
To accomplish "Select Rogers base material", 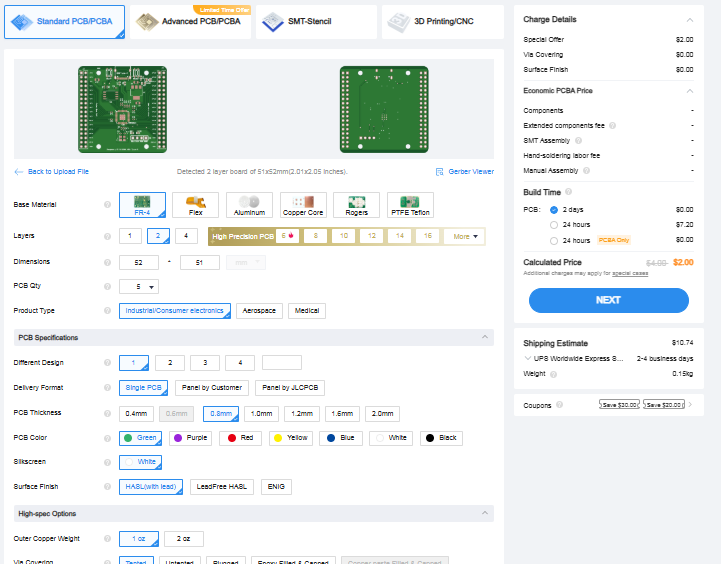I will pyautogui.click(x=356, y=205).
